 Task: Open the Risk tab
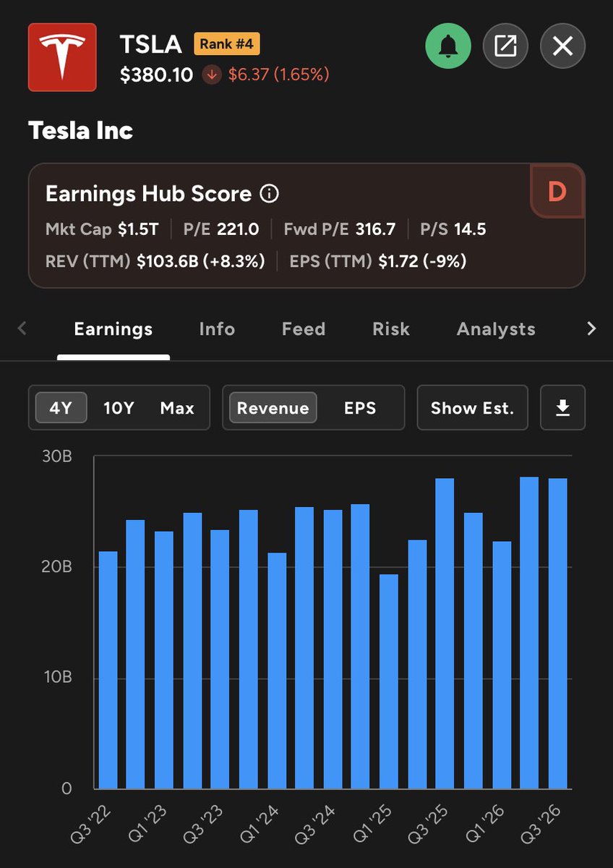pos(391,329)
